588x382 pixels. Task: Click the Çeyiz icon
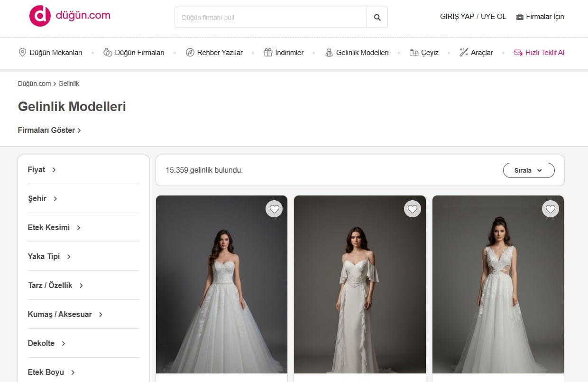point(414,53)
